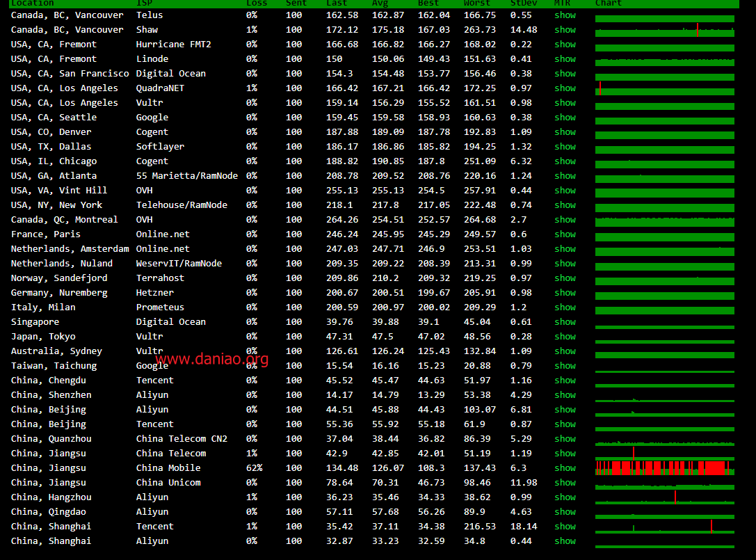The image size is (756, 560).
Task: Select the ISP text Hurricane FMT2
Action: coord(174,45)
